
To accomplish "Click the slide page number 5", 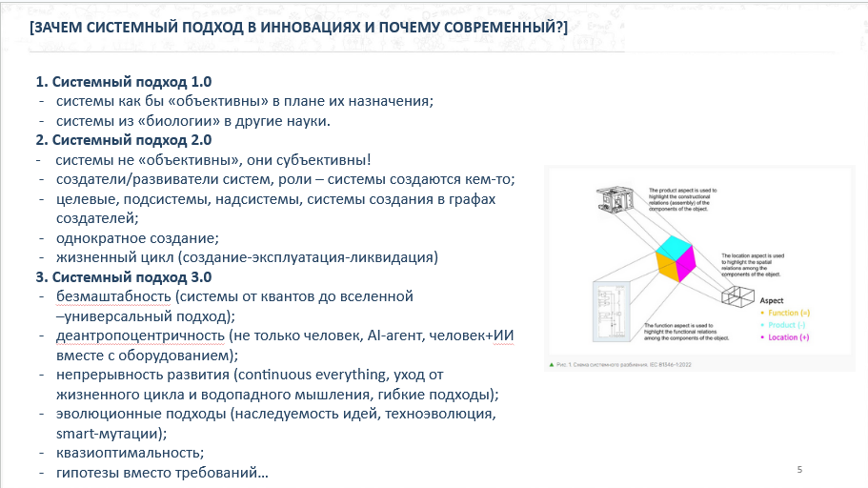I will (799, 469).
